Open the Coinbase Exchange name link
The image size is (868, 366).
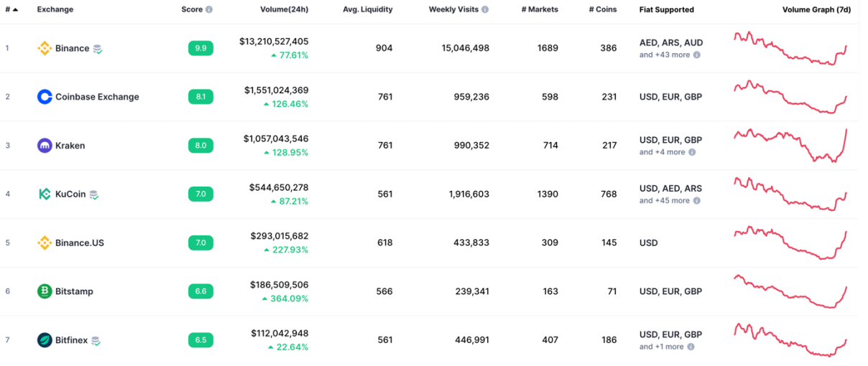click(x=97, y=97)
